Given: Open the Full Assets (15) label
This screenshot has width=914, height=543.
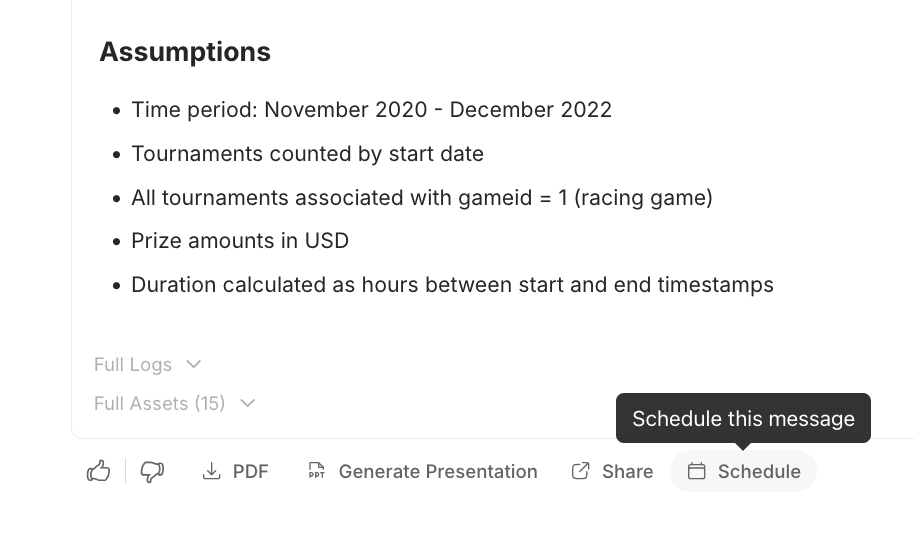Looking at the screenshot, I should pos(160,404).
